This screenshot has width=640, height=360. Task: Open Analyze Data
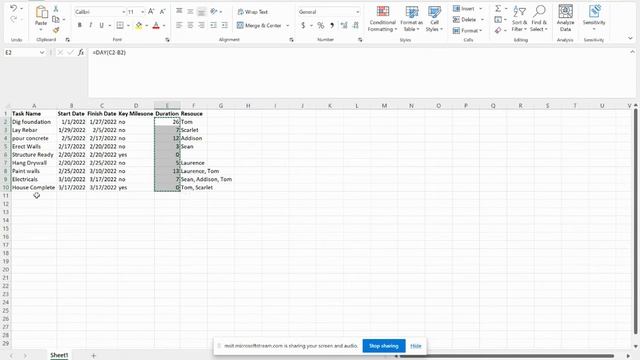pos(565,18)
